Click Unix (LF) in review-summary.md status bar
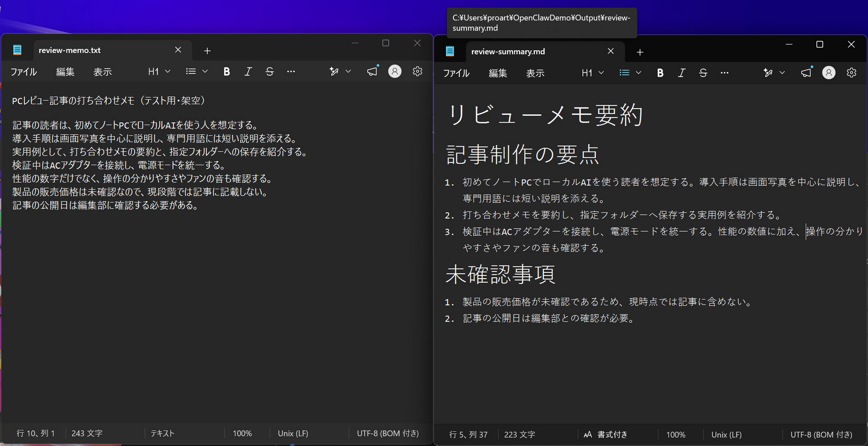Screen dimensions: 868x446 pos(726,435)
